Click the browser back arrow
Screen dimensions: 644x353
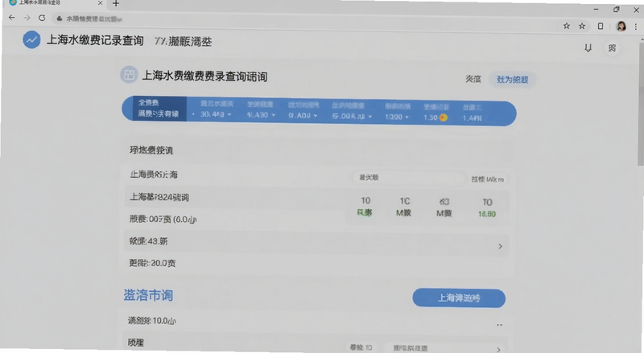tap(11, 18)
